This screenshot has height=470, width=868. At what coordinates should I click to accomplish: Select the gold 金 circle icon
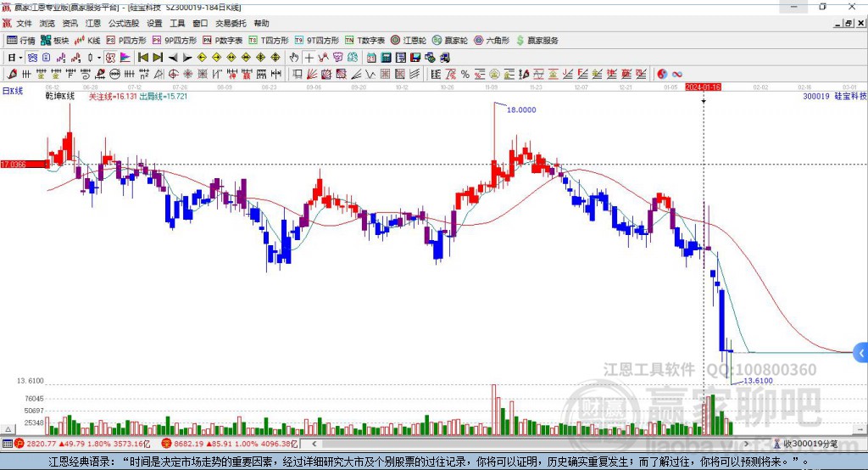coord(493,74)
